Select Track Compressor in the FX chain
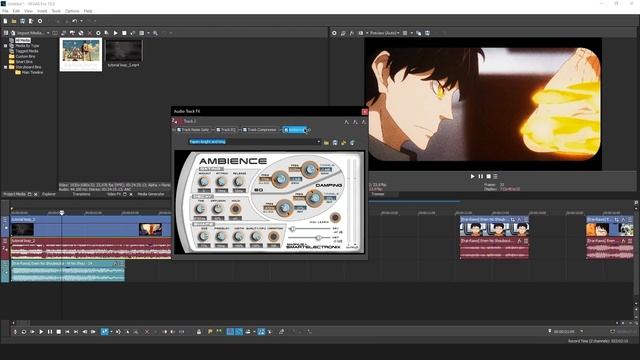Screen dimensions: 640x360 coord(262,130)
